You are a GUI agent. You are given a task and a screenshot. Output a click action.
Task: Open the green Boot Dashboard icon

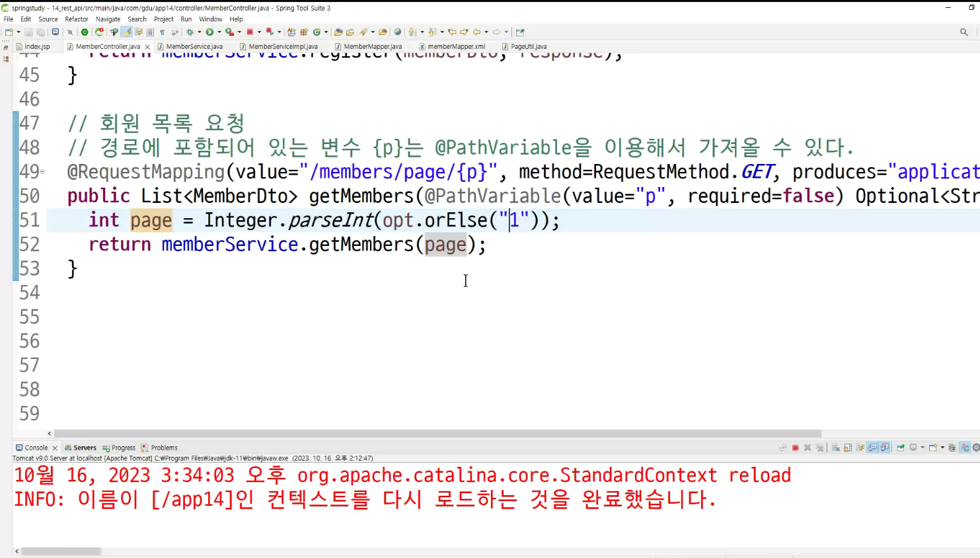[x=85, y=32]
